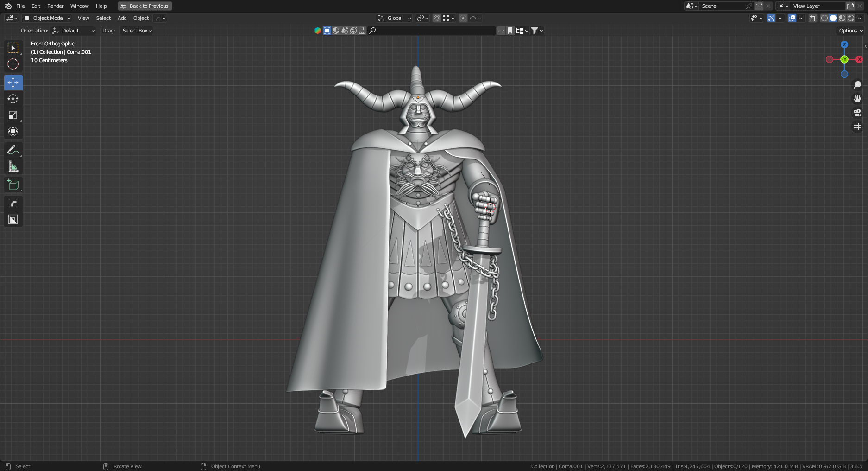
Task: Open the editor type dropdown
Action: 12,18
